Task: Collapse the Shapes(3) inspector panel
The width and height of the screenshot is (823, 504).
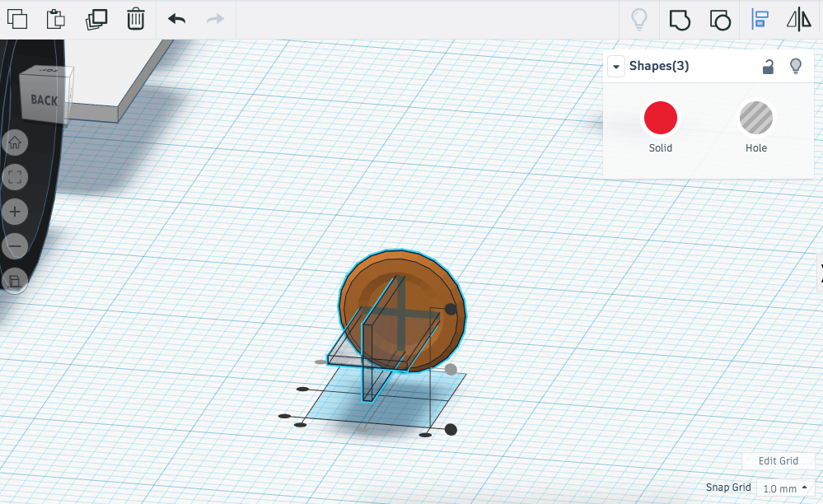Action: [616, 67]
